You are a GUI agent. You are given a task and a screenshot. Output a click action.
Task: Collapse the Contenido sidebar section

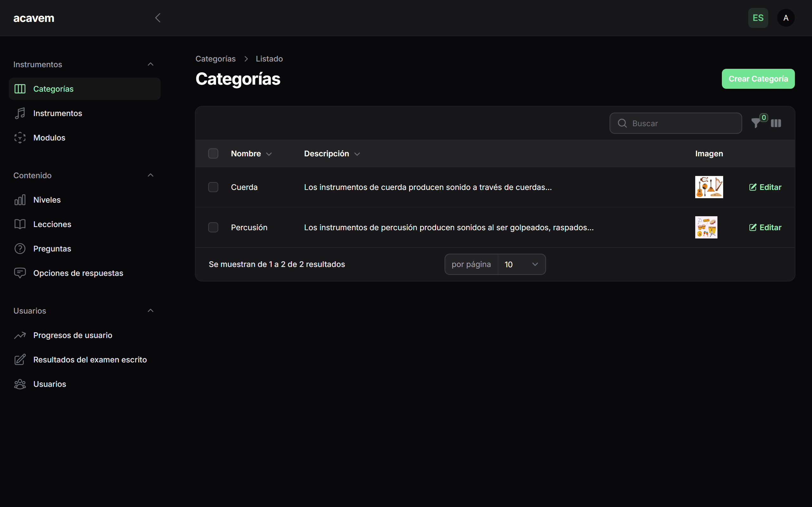coord(150,175)
